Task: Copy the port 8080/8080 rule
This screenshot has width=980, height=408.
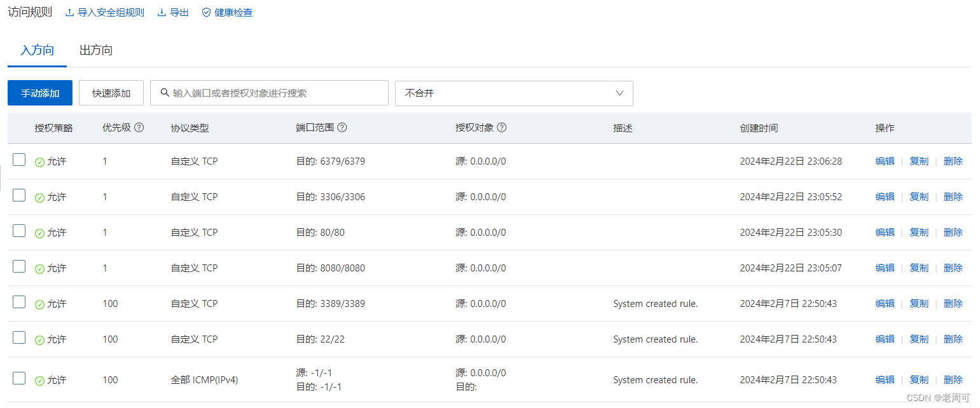Action: 919,268
